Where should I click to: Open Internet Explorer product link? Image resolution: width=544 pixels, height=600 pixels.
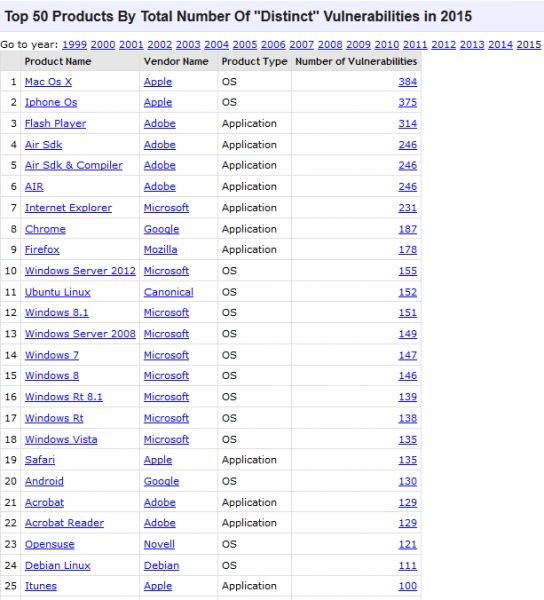pyautogui.click(x=68, y=208)
